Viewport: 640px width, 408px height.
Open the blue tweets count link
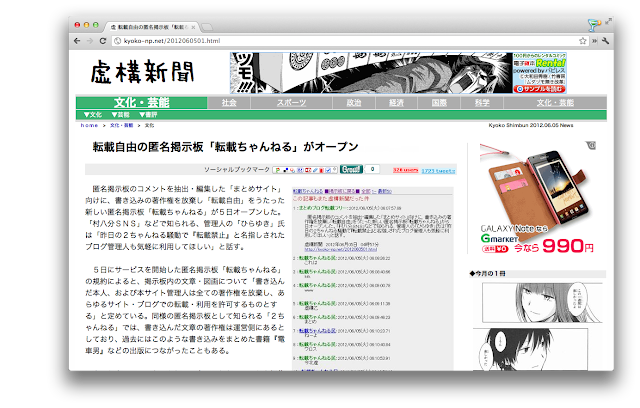pos(438,171)
